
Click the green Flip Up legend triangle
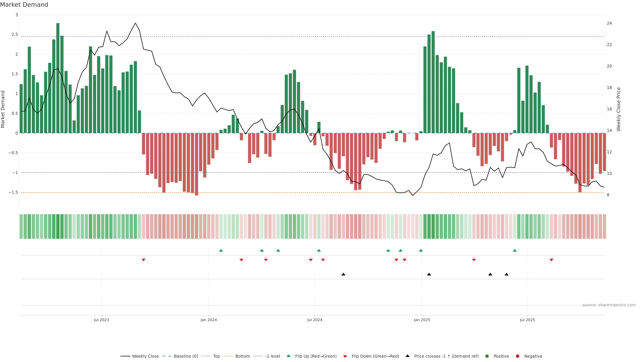(288, 356)
